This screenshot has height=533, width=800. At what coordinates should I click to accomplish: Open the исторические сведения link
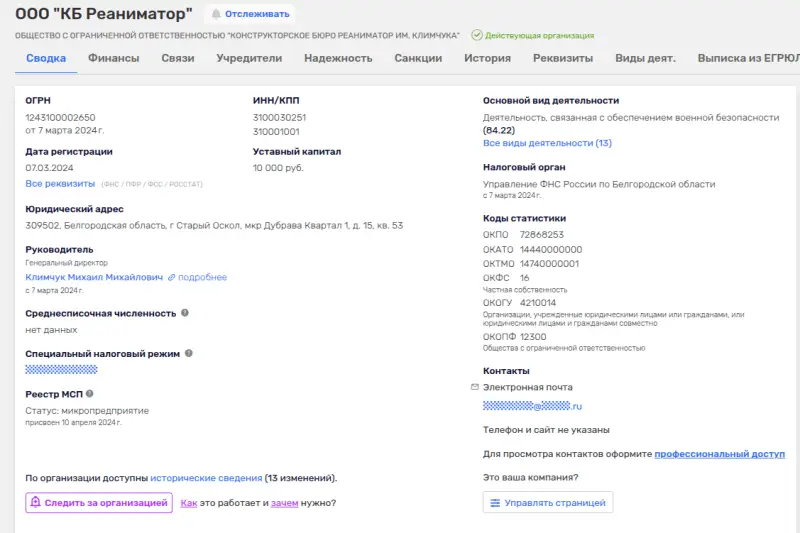(x=206, y=478)
